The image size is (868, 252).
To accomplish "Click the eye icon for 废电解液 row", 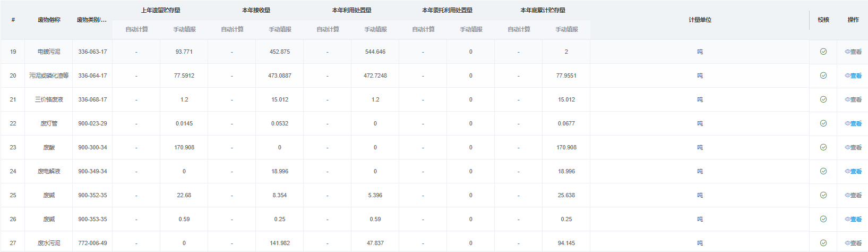I will coord(847,171).
